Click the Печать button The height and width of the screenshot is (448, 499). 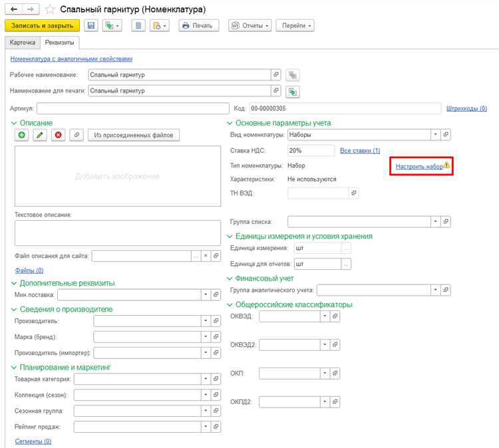(199, 25)
